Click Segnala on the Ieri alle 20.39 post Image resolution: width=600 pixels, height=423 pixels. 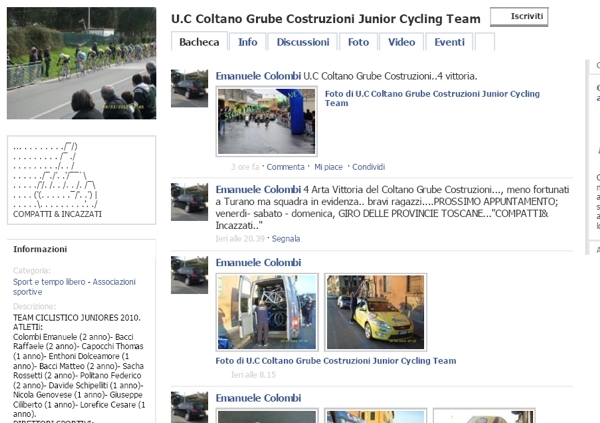(286, 238)
